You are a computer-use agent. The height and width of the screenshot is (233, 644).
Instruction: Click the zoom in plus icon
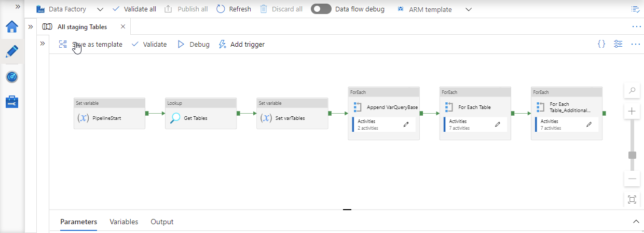(632, 111)
